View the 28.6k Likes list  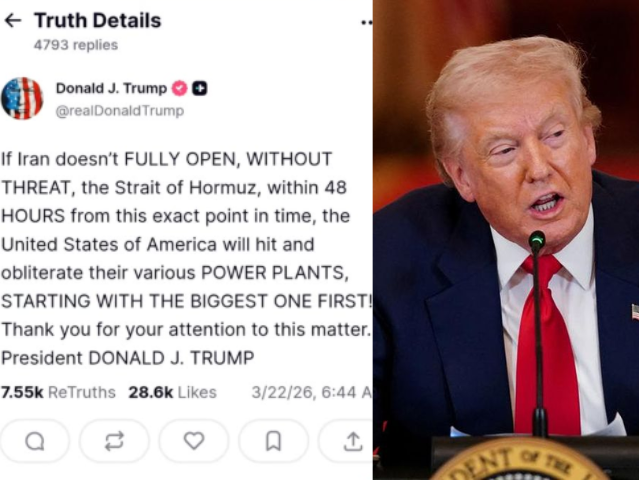coord(172,392)
